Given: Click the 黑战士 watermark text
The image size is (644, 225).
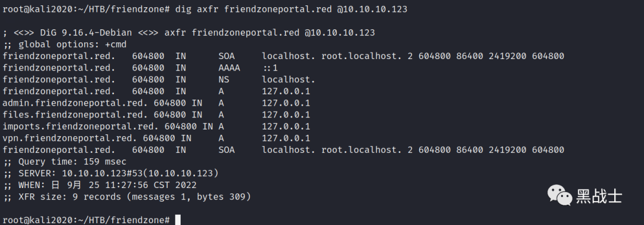Looking at the screenshot, I should (x=599, y=196).
